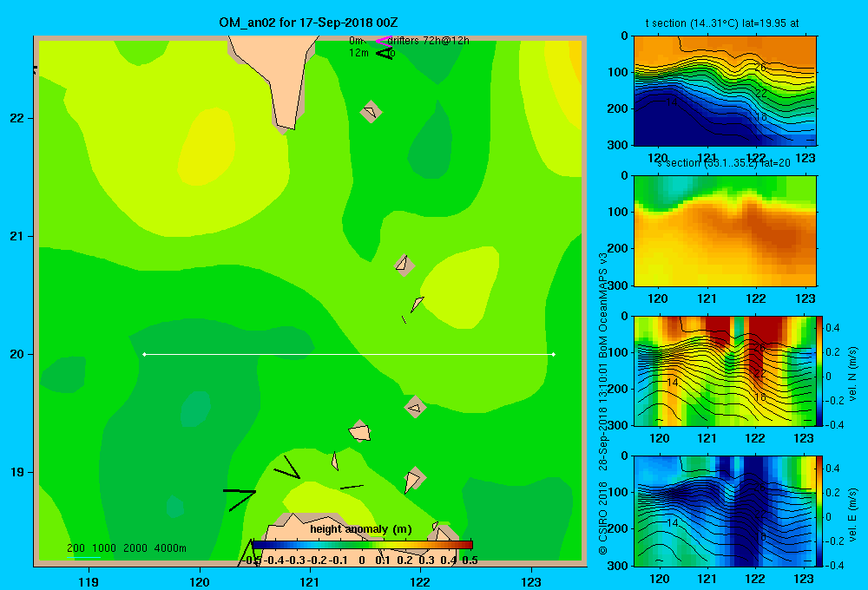The height and width of the screenshot is (590, 868).
Task: Click latitude label 21 on main map axis
Action: click(17, 236)
